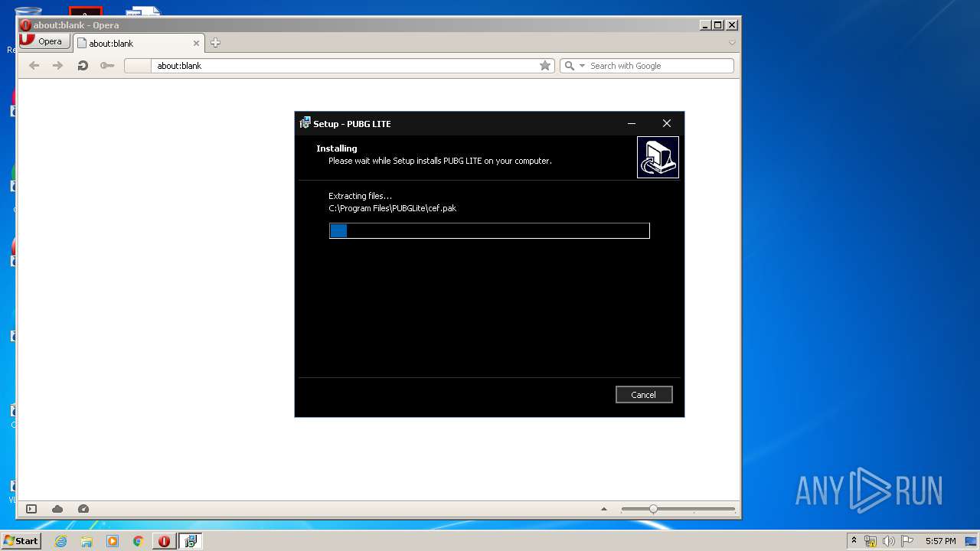Click the cef.pak extraction path text
Screen dimensions: 980x551
(392, 208)
